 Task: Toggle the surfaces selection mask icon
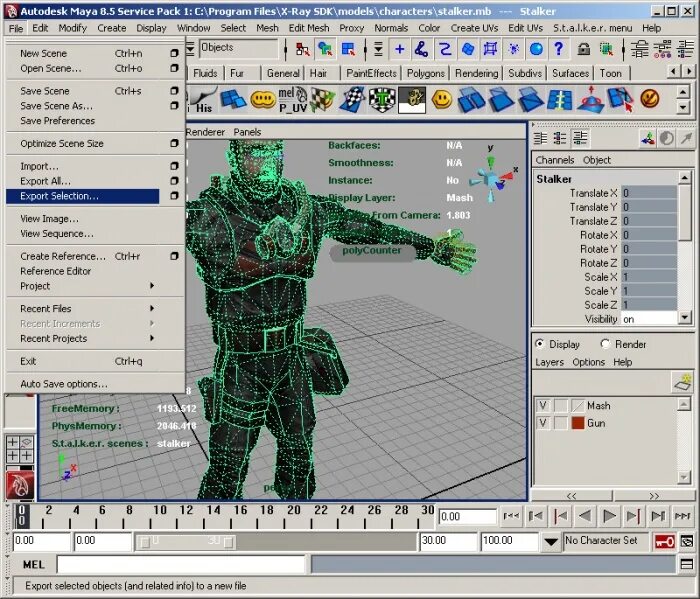(x=467, y=49)
